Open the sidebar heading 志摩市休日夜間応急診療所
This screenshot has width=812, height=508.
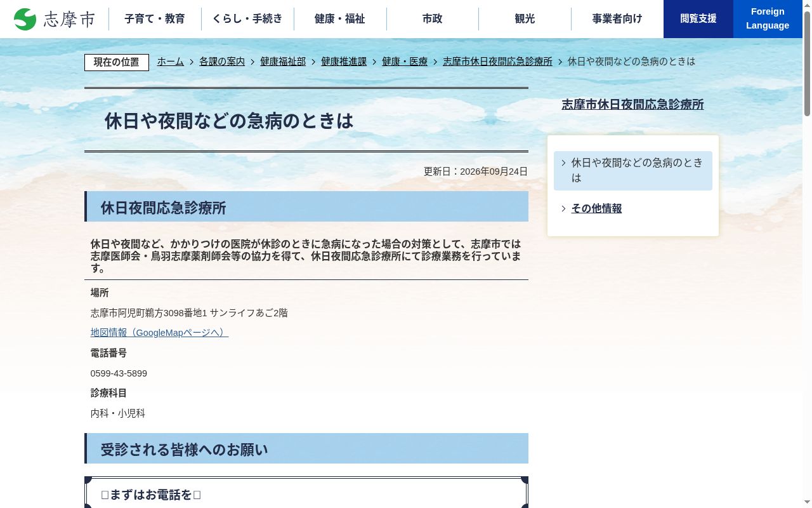coord(632,105)
